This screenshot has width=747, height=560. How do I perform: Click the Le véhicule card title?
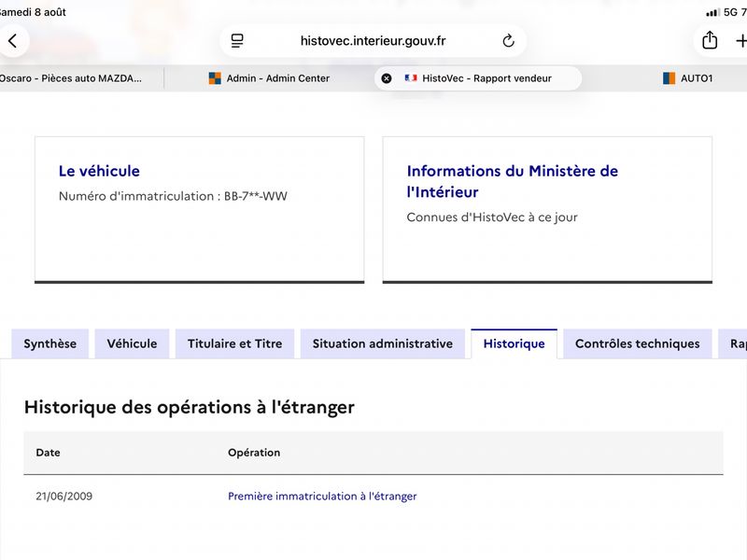click(99, 171)
